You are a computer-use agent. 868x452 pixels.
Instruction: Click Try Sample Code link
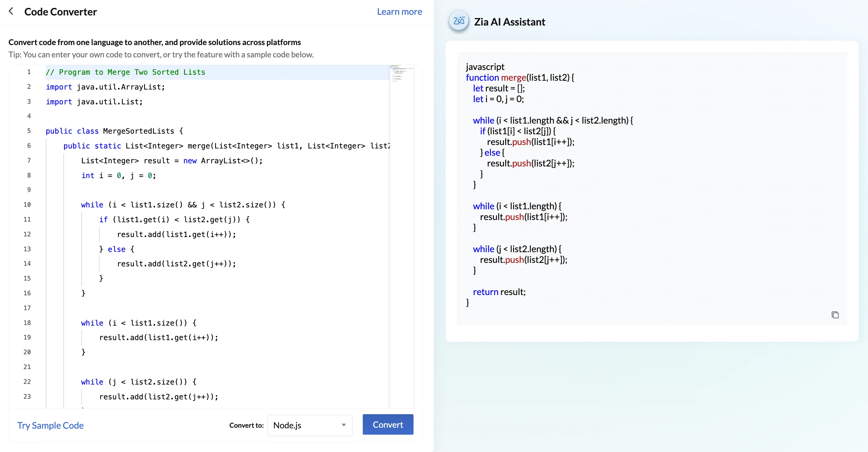50,425
